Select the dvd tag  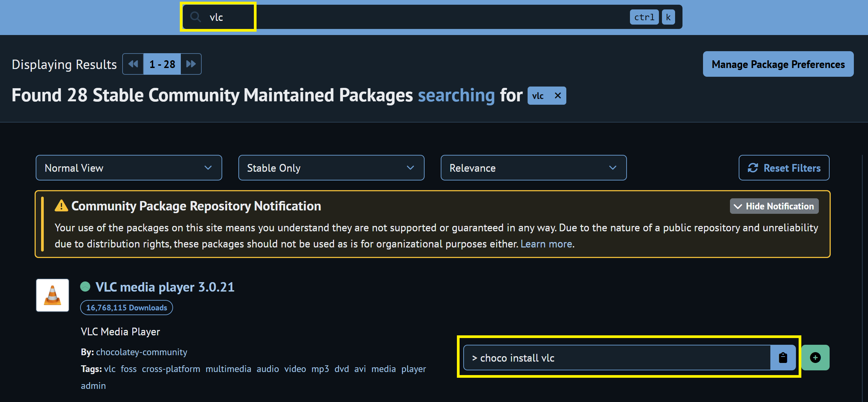pyautogui.click(x=341, y=369)
